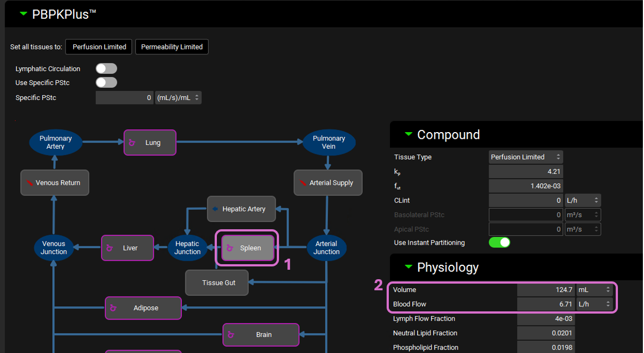Select the Adipose tissue node icon
This screenshot has height=353, width=644.
coord(113,308)
